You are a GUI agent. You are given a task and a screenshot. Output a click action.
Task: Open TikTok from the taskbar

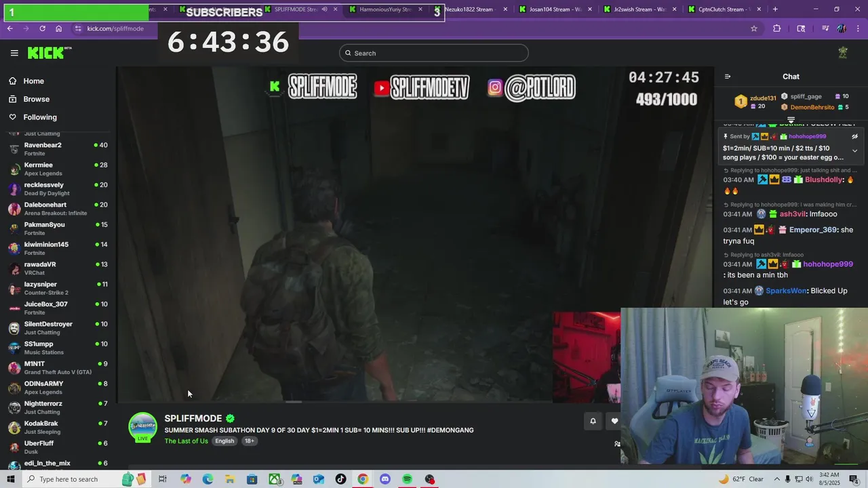pos(340,479)
